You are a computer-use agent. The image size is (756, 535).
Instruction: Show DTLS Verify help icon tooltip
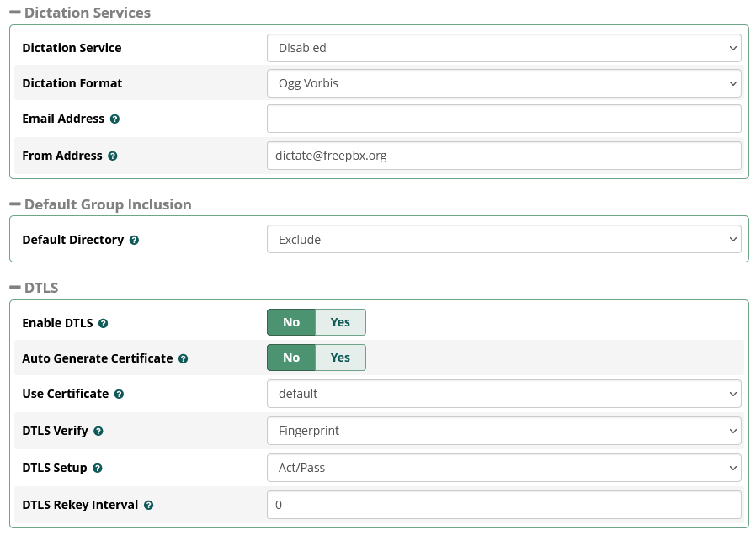click(98, 432)
